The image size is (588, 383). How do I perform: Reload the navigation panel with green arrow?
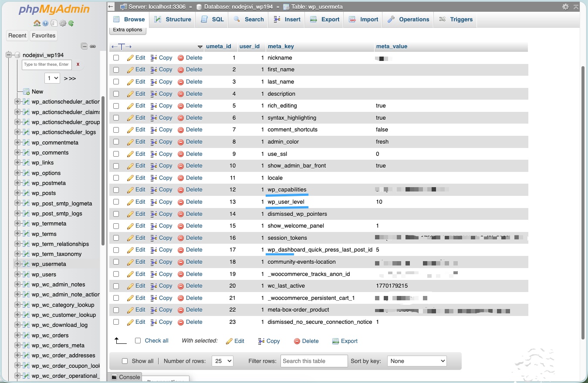coord(71,24)
